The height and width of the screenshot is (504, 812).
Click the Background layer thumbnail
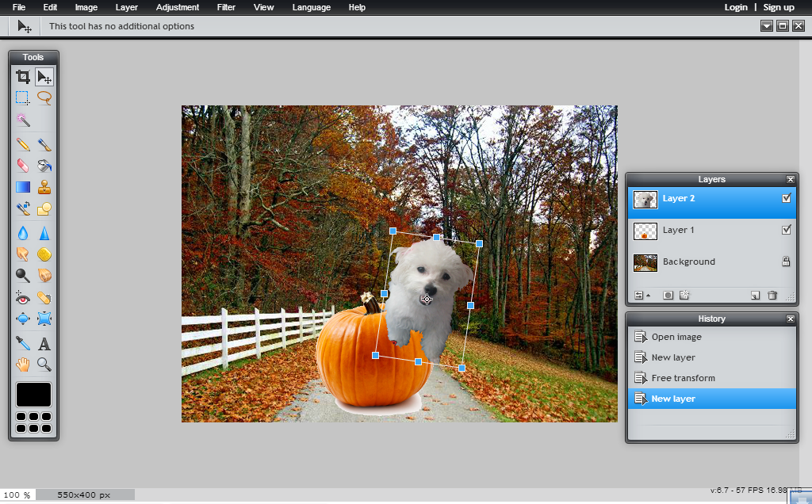pos(645,262)
